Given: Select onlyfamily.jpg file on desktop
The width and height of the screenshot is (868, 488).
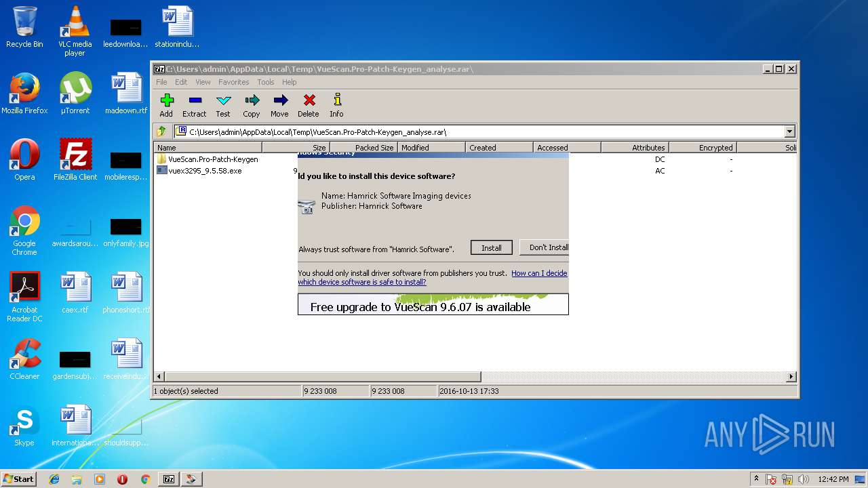Looking at the screenshot, I should (x=126, y=232).
